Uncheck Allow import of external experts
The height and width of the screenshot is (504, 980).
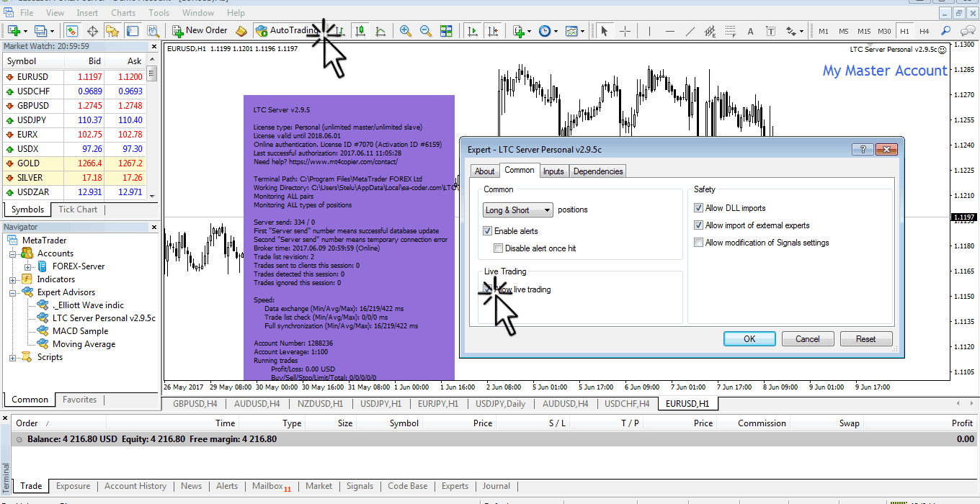(x=698, y=225)
